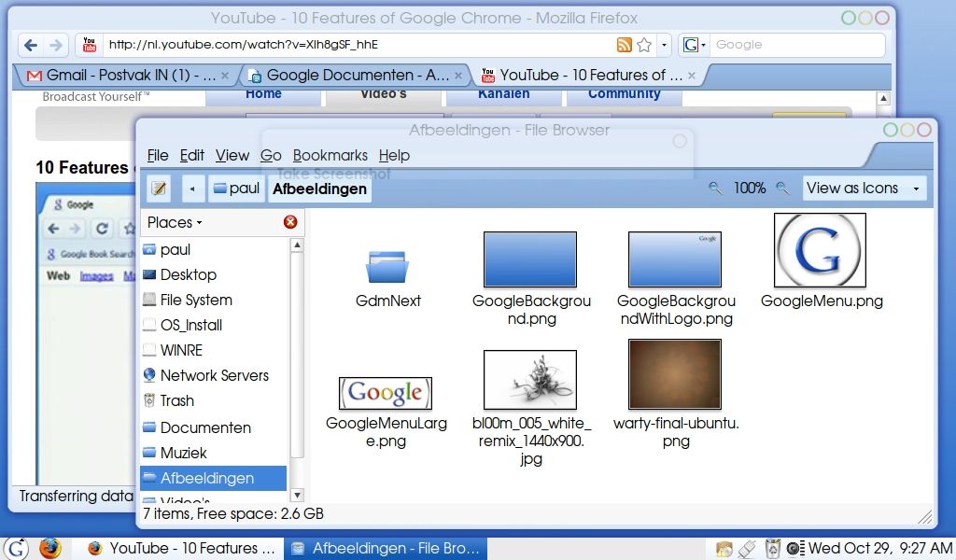The height and width of the screenshot is (560, 956).
Task: Click Afbeeldingen path bar button
Action: tap(319, 189)
